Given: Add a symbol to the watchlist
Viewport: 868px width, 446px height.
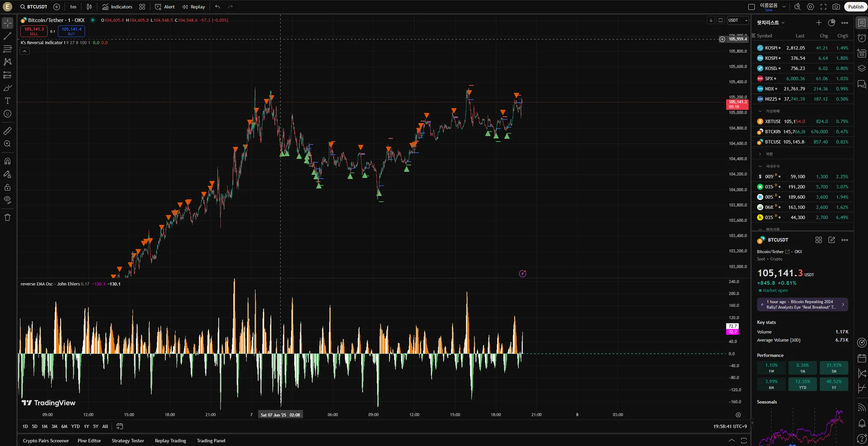Looking at the screenshot, I should point(818,23).
